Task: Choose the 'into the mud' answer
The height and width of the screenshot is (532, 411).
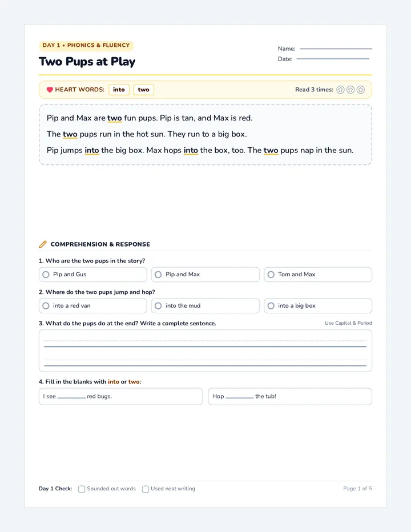Action: (205, 306)
